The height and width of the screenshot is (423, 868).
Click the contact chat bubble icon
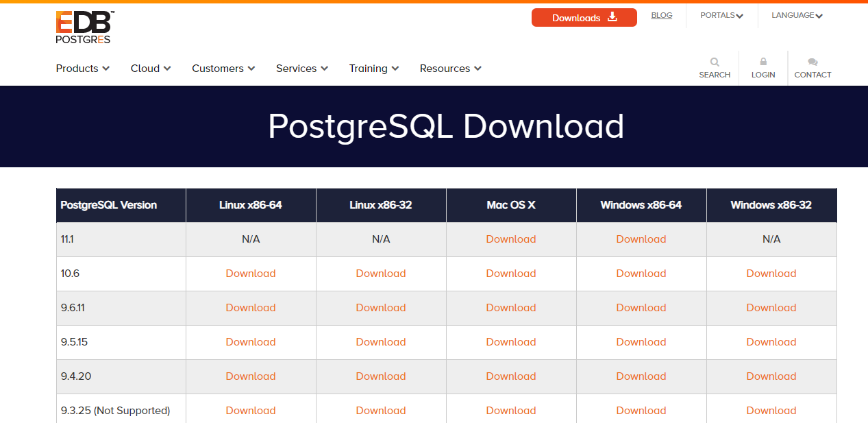(x=813, y=62)
